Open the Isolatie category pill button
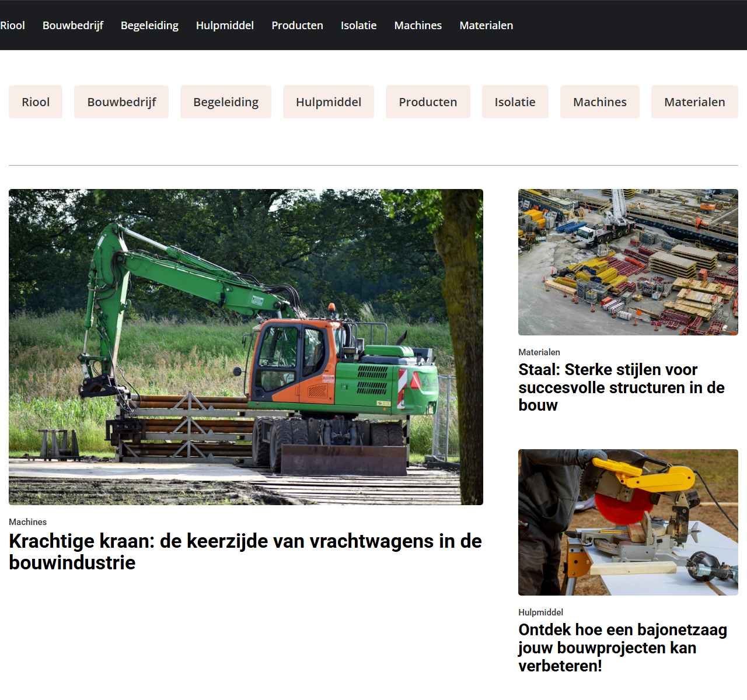 coord(515,102)
